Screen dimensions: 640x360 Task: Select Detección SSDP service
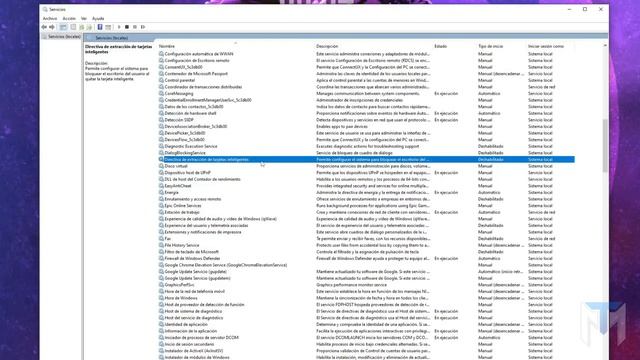[366, 120]
